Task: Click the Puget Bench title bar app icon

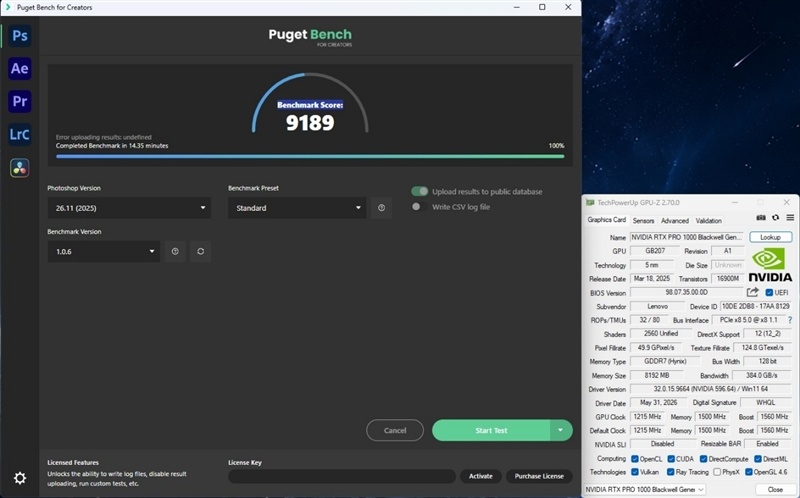Action: tap(8, 7)
